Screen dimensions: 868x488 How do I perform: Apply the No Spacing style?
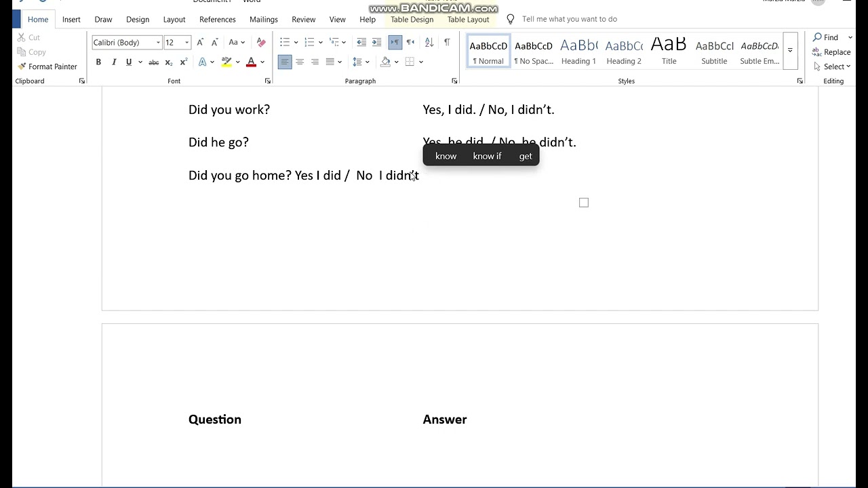coord(534,51)
